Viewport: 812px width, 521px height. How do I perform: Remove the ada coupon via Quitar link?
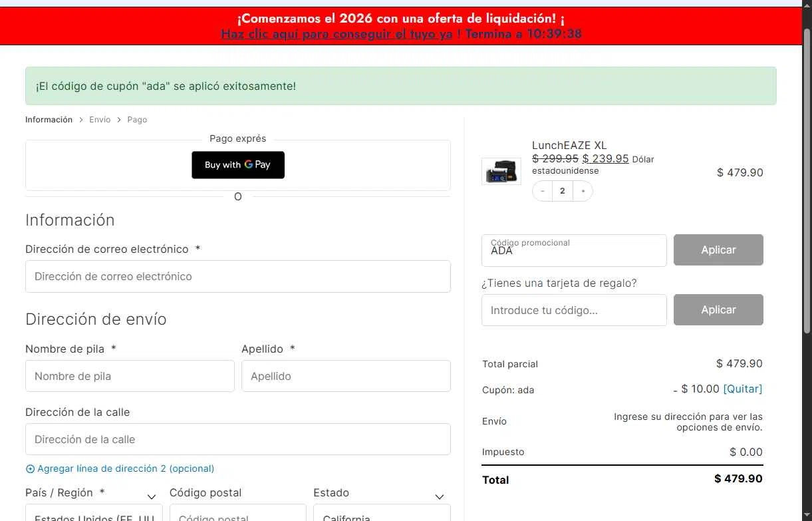tap(742, 389)
